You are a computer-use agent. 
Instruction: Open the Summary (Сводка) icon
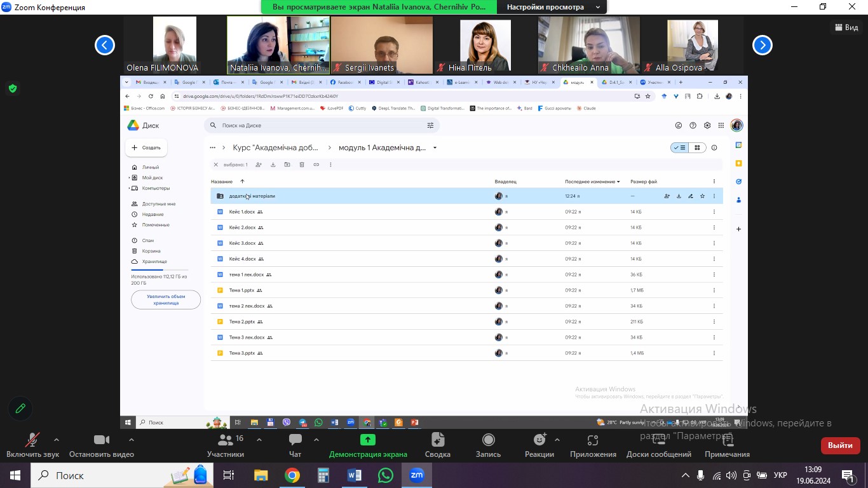coord(437,440)
